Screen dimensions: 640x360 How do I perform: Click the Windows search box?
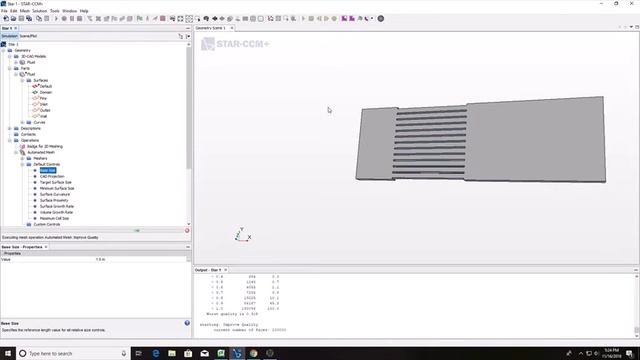point(73,353)
